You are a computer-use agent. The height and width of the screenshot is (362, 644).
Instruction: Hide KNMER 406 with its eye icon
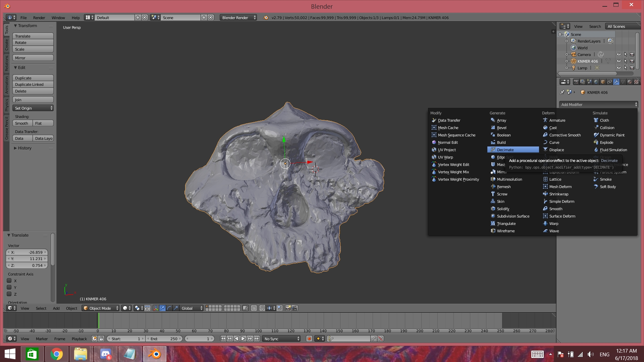coord(619,61)
